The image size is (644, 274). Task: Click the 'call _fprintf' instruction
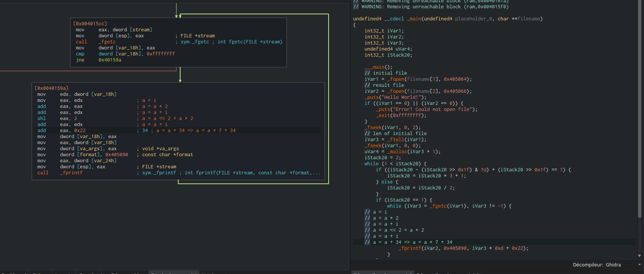point(60,172)
